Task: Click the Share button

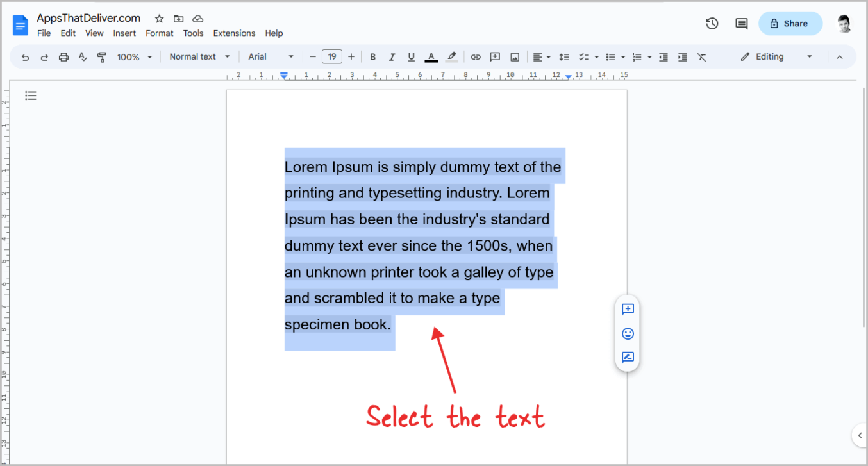Action: coord(790,24)
